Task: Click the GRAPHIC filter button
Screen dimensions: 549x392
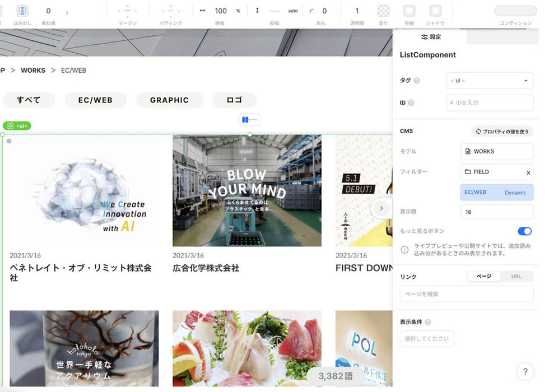Action: [x=169, y=100]
